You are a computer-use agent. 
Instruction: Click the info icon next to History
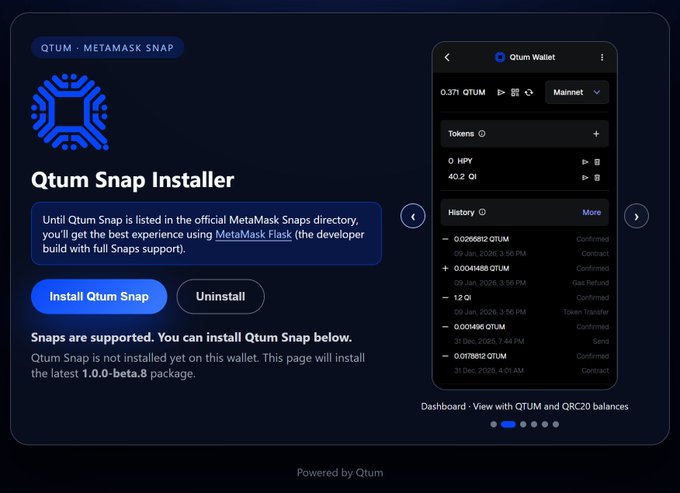click(x=482, y=212)
